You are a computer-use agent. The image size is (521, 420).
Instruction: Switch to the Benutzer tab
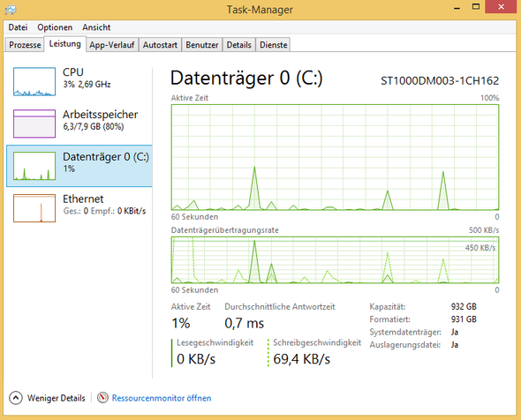point(201,45)
